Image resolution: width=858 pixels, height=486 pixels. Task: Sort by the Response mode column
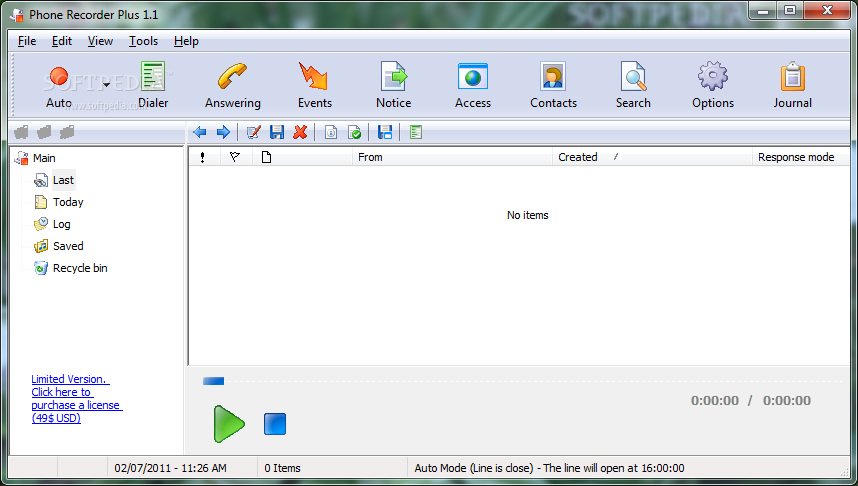tap(801, 157)
